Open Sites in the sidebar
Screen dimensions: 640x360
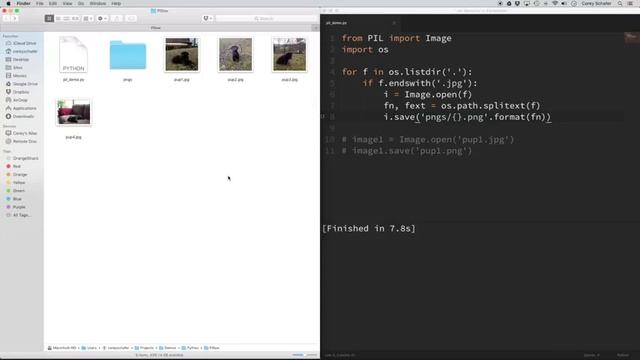click(15, 68)
